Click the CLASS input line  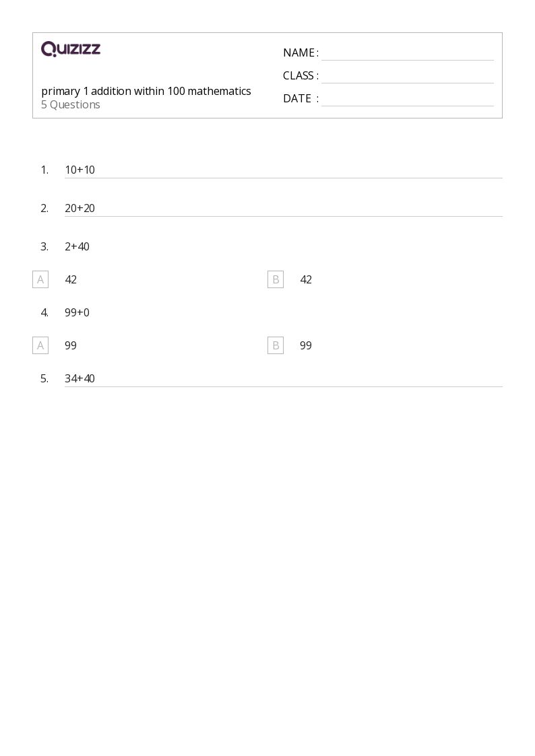click(407, 77)
